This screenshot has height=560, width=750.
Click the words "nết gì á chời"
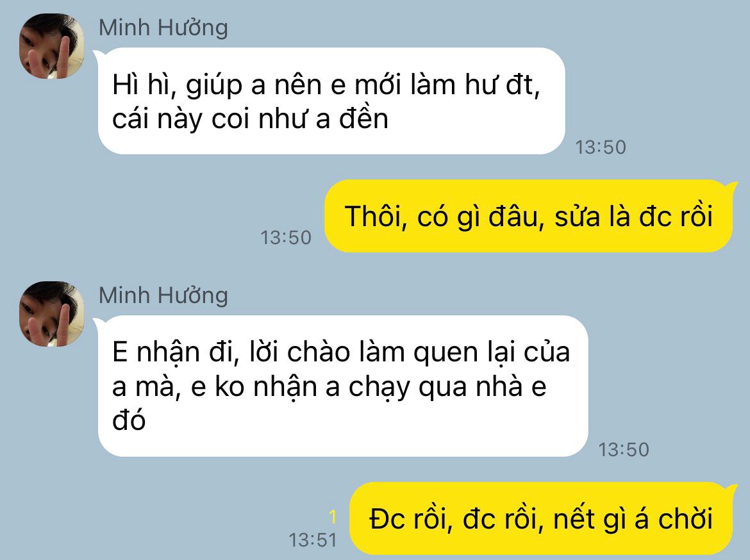(x=633, y=520)
